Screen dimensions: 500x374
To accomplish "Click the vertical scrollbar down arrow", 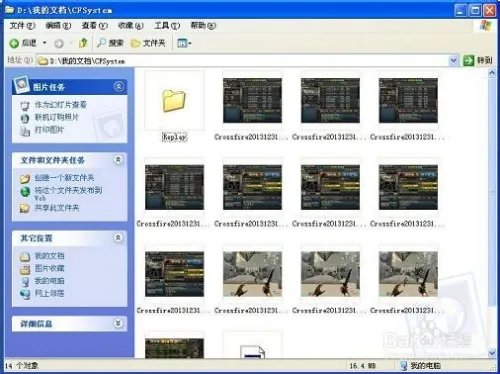I will 492,353.
